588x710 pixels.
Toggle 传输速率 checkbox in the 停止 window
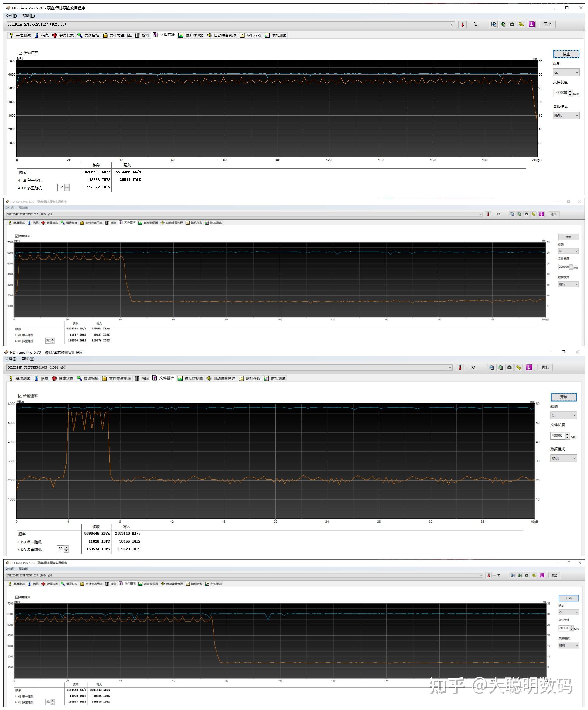click(21, 53)
